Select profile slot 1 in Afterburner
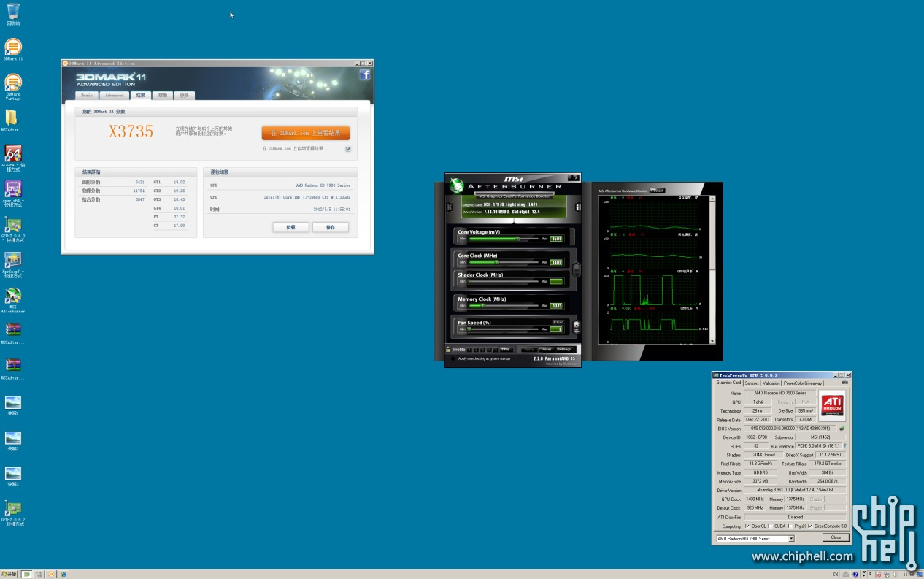 (469, 350)
